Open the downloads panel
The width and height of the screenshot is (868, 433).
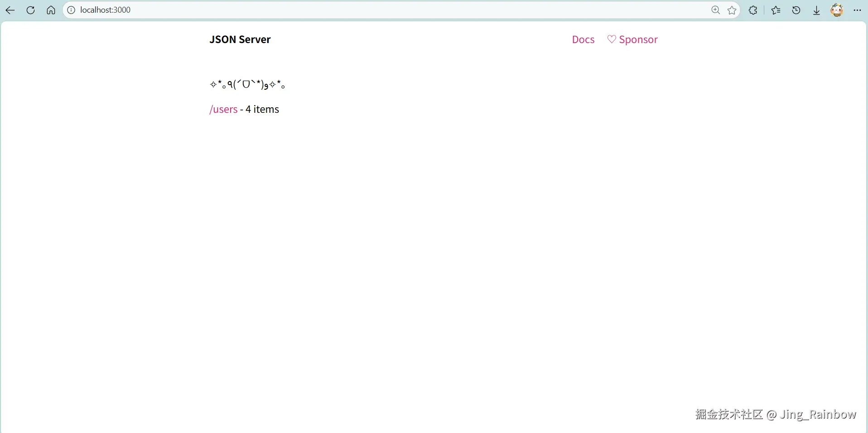pos(816,10)
